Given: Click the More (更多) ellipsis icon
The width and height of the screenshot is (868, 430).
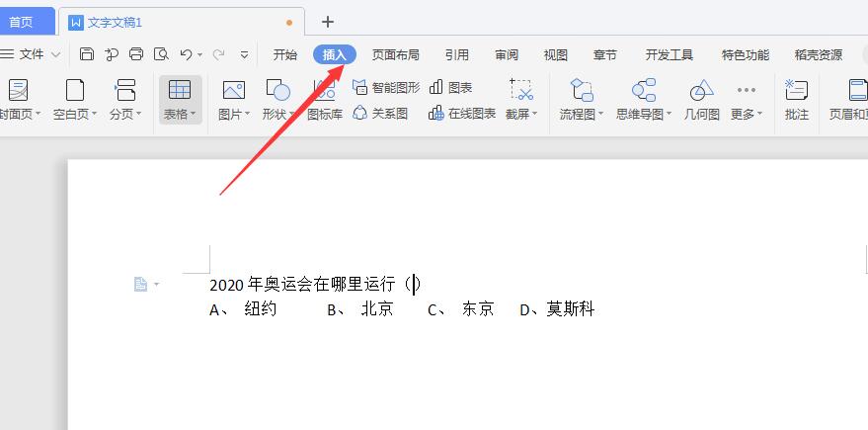Looking at the screenshot, I should (x=747, y=90).
